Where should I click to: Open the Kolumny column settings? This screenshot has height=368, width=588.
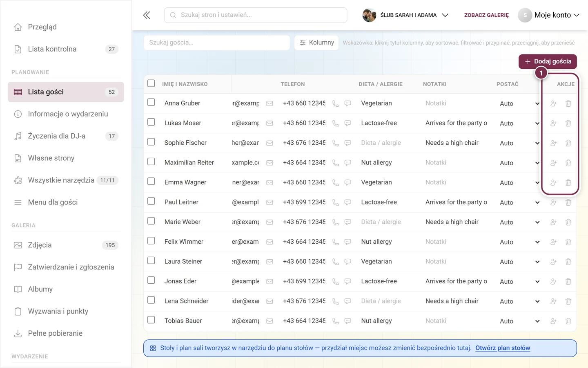pos(316,43)
